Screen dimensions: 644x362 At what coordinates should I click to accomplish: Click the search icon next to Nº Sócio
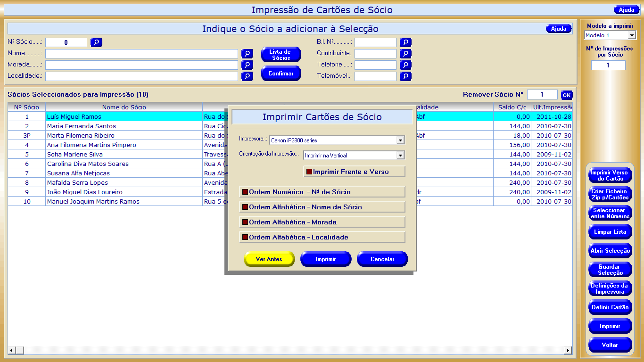[96, 42]
